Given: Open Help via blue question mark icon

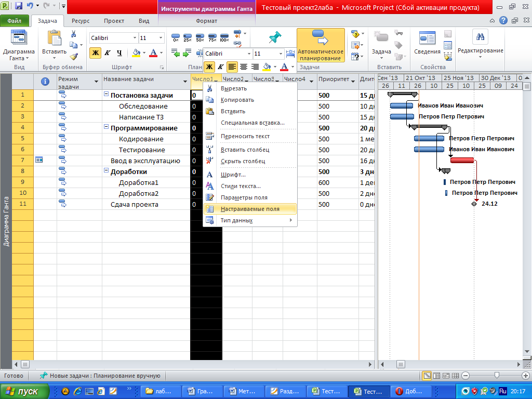Looking at the screenshot, I should (x=503, y=21).
